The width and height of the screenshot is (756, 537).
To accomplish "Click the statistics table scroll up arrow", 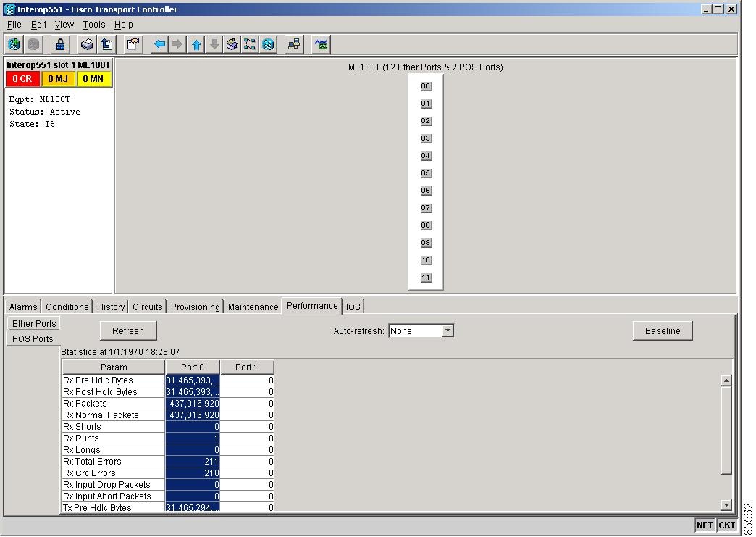I will click(726, 380).
